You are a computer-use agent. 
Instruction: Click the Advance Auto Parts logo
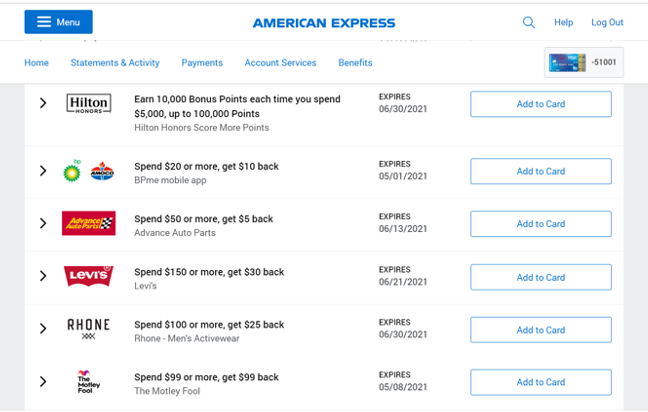pyautogui.click(x=88, y=223)
